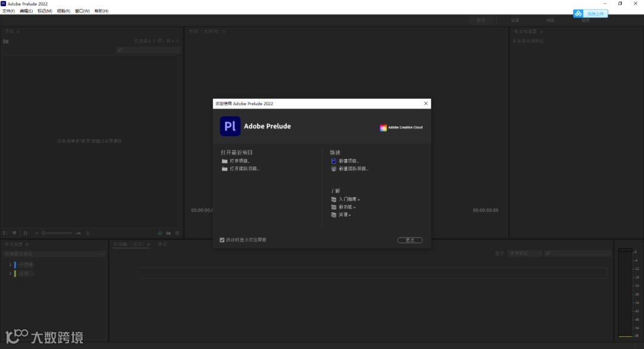644x349 pixels.
Task: Click the zoom in large-mountain icon
Action: pos(79,233)
